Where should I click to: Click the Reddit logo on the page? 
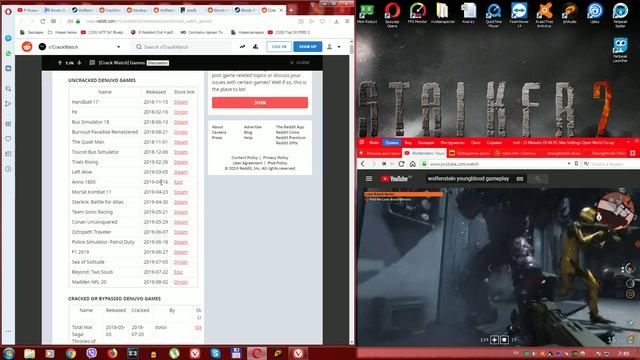click(27, 47)
